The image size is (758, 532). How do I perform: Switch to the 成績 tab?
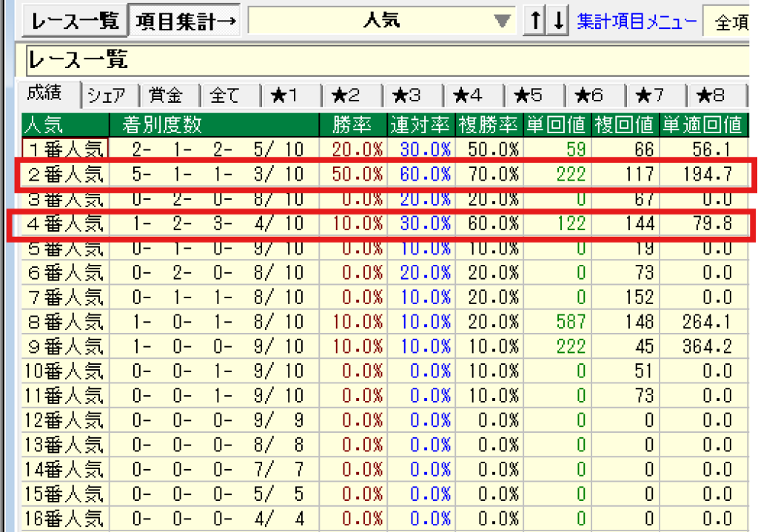(x=51, y=94)
